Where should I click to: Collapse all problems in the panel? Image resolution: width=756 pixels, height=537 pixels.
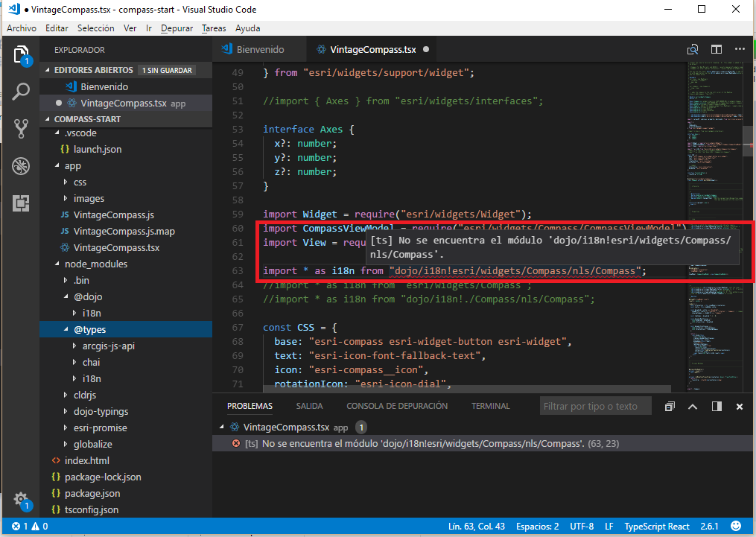669,407
